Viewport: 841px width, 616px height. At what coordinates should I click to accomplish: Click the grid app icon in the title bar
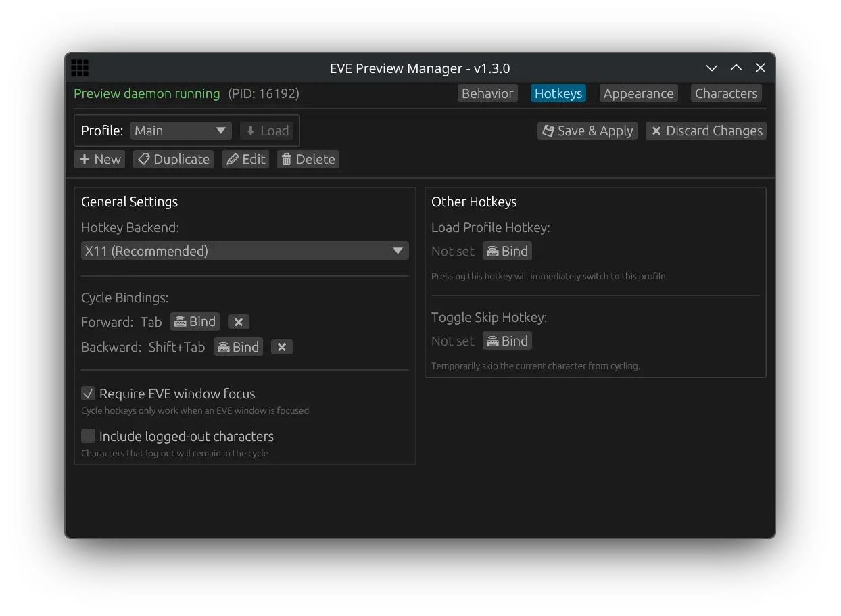pos(80,67)
